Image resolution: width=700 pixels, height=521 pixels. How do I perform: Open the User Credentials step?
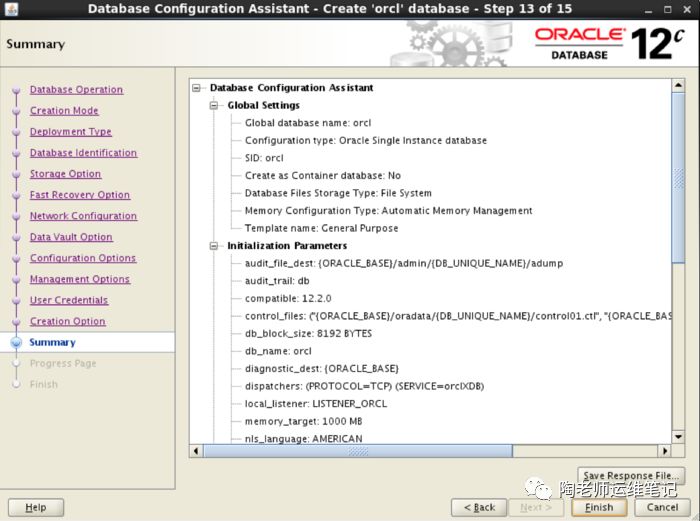(68, 300)
